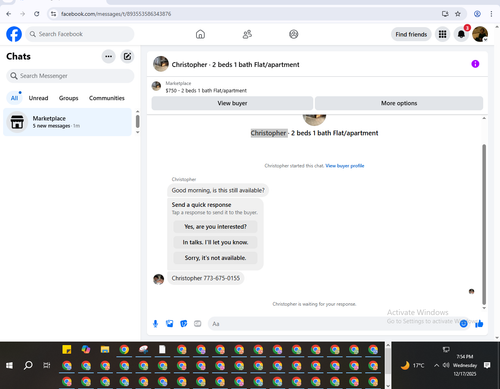The height and width of the screenshot is (389, 500).
Task: Open the Facebook Home icon
Action: (x=200, y=34)
